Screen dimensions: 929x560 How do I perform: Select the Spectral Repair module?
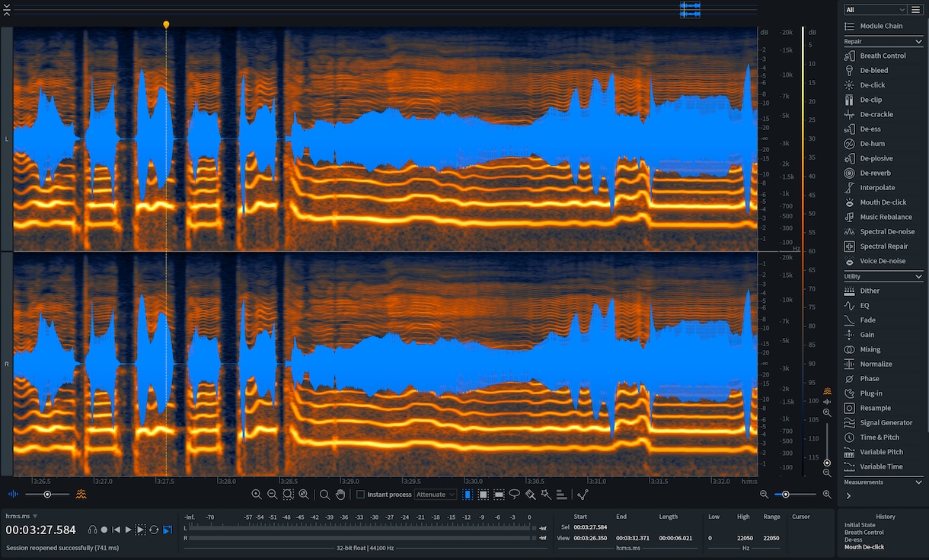tap(883, 247)
